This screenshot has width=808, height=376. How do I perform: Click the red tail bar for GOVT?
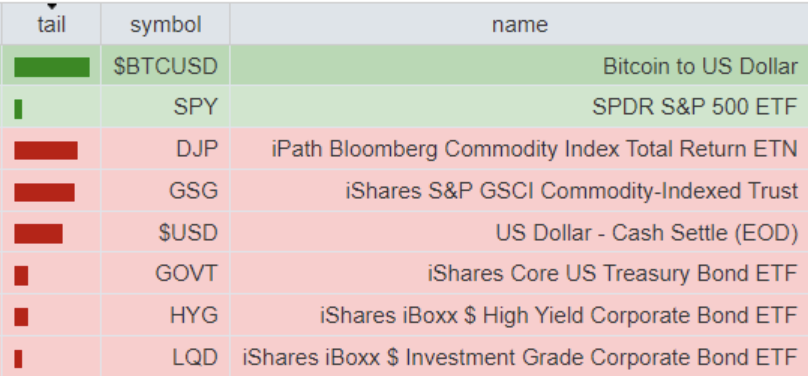21,276
